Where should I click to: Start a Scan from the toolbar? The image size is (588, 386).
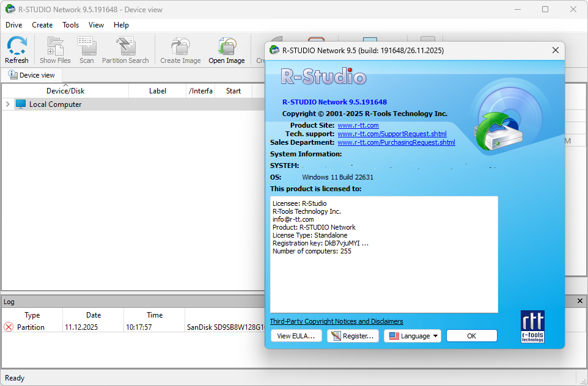87,50
